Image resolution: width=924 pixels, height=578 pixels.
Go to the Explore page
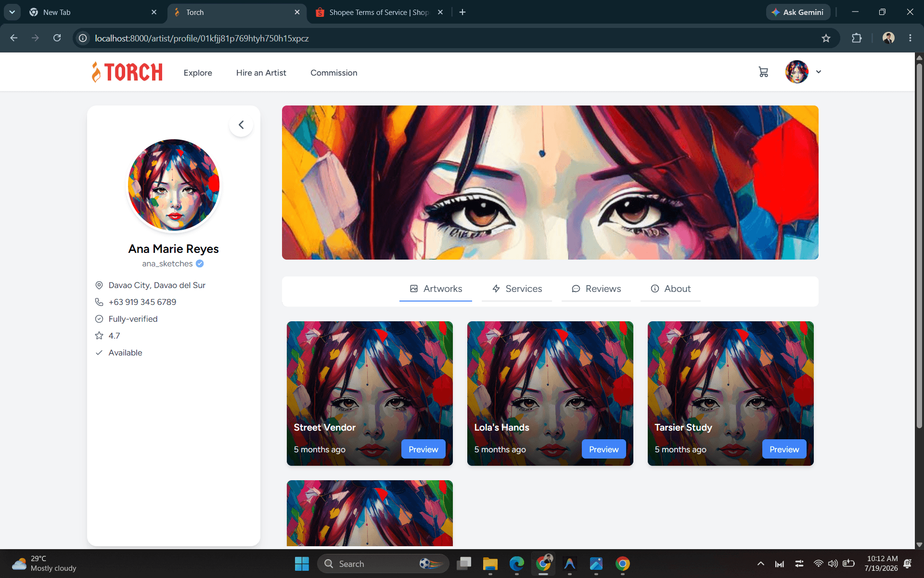(198, 73)
